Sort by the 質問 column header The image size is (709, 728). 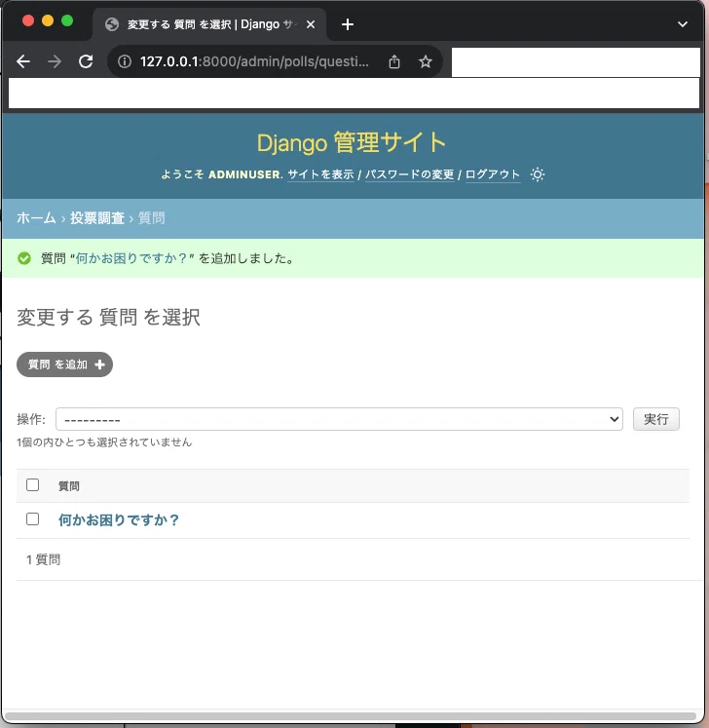(x=69, y=486)
